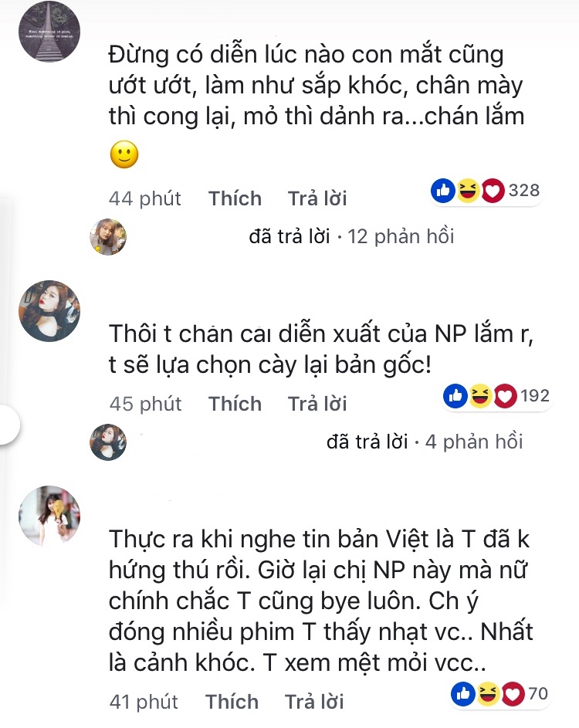This screenshot has height=728, width=579.
Task: Like the comment posted 44 phút ago
Action: [235, 198]
